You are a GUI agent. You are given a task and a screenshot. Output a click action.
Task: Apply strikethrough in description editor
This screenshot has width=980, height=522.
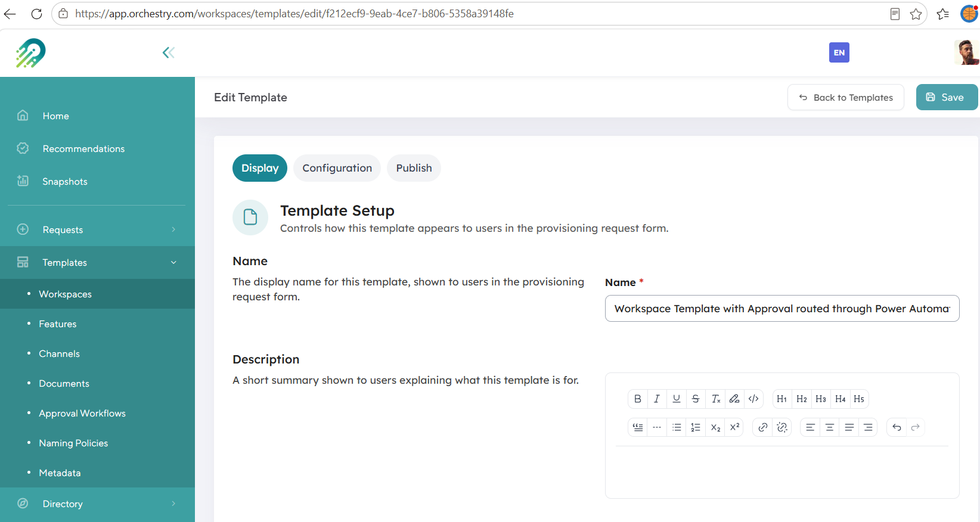pos(696,399)
